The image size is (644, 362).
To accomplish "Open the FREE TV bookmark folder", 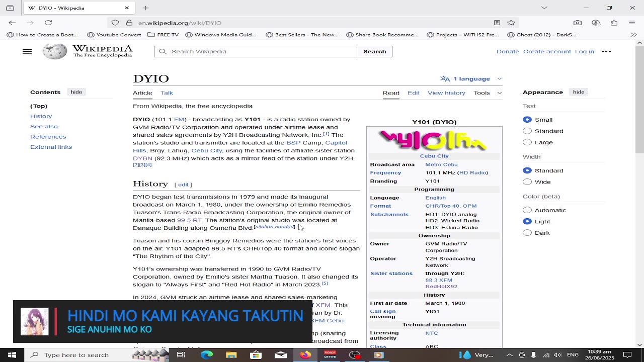I will click(x=163, y=35).
